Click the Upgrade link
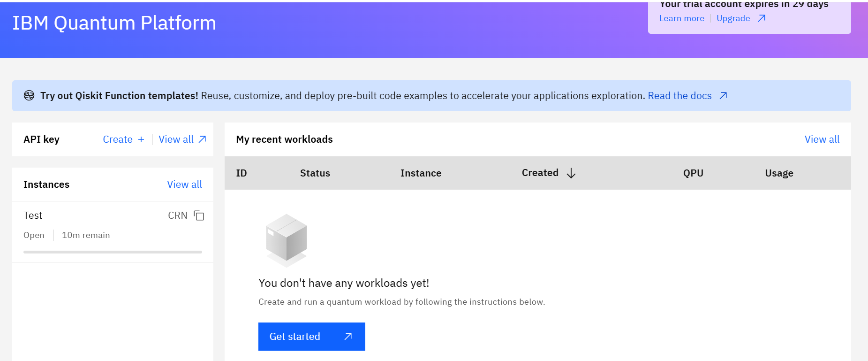Screen dimensions: 868x361 pos(733,18)
